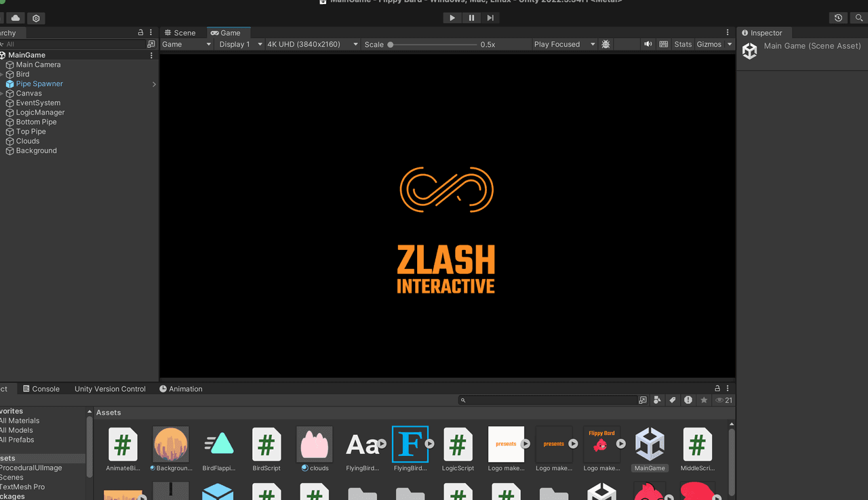This screenshot has width=868, height=500.
Task: Select the MainGame scene asset thumbnail
Action: (x=650, y=444)
